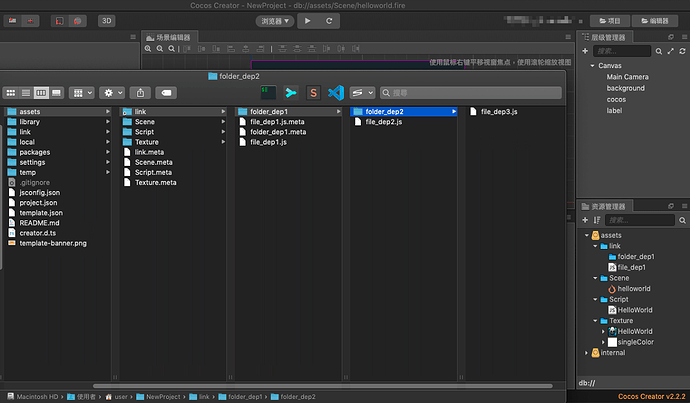This screenshot has height=403, width=690.
Task: Expand the HelloWorld texture asset
Action: [x=603, y=331]
